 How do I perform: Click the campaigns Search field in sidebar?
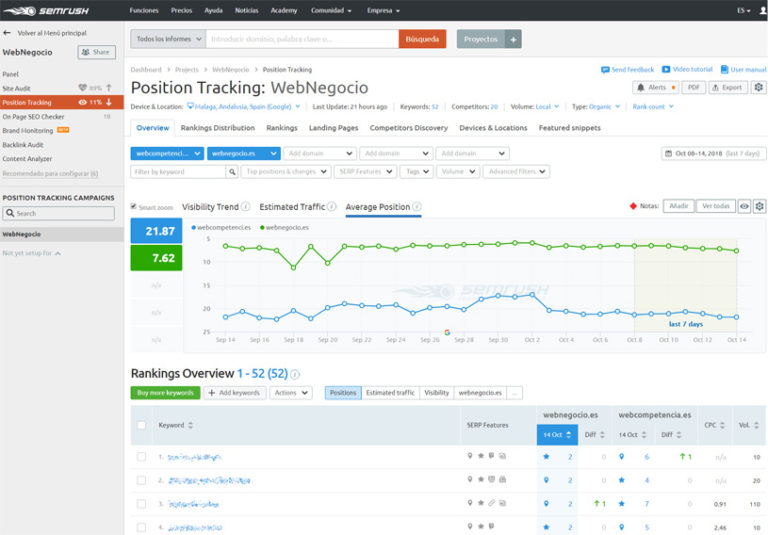59,214
